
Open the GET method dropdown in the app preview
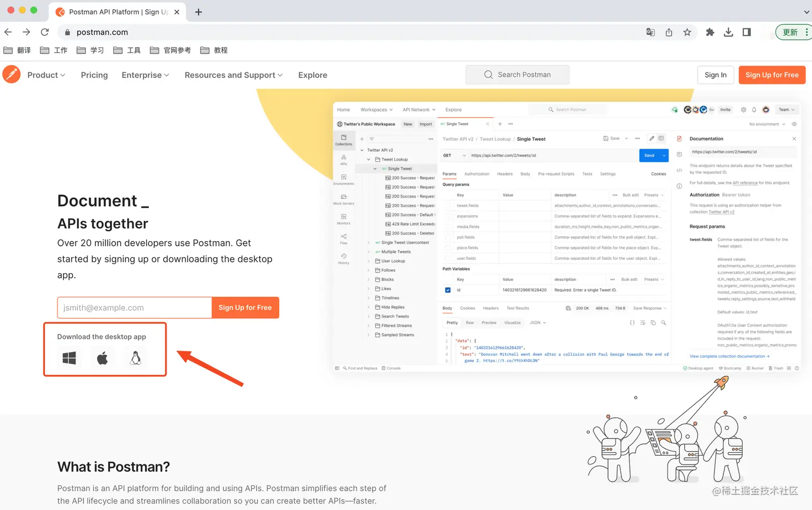[454, 156]
